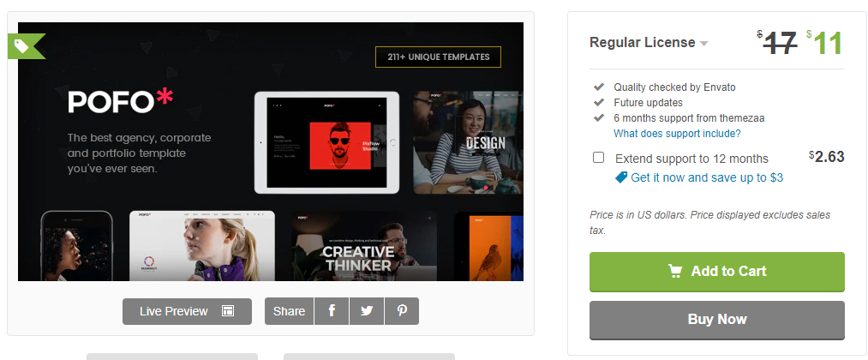This screenshot has width=868, height=360.
Task: Click Extend support to 12 months label
Action: (691, 159)
